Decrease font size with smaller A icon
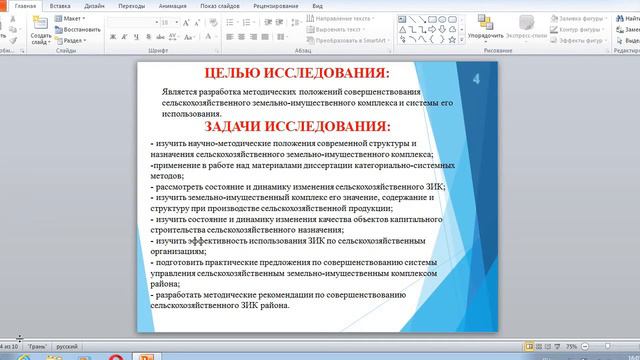640x360 pixels. coord(197,22)
